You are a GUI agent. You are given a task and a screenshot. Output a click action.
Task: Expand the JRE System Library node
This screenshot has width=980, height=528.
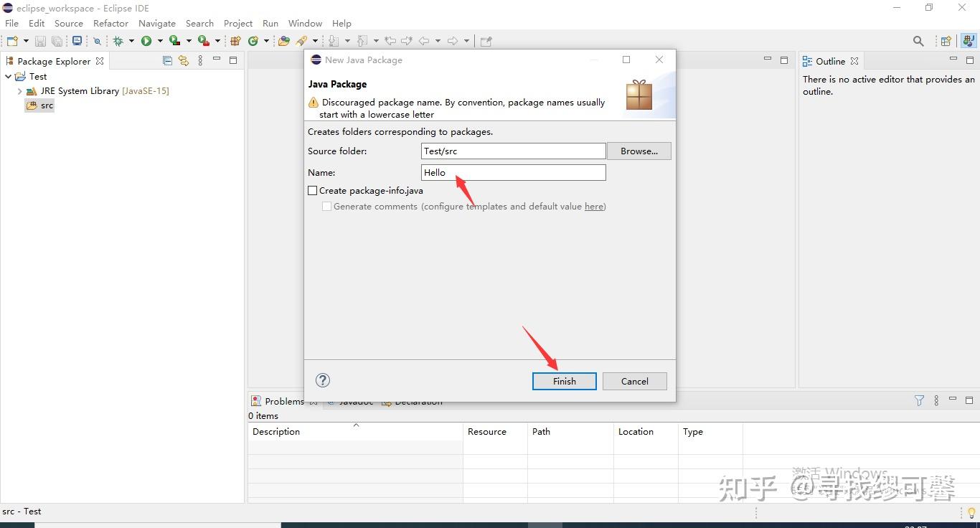[x=19, y=91]
